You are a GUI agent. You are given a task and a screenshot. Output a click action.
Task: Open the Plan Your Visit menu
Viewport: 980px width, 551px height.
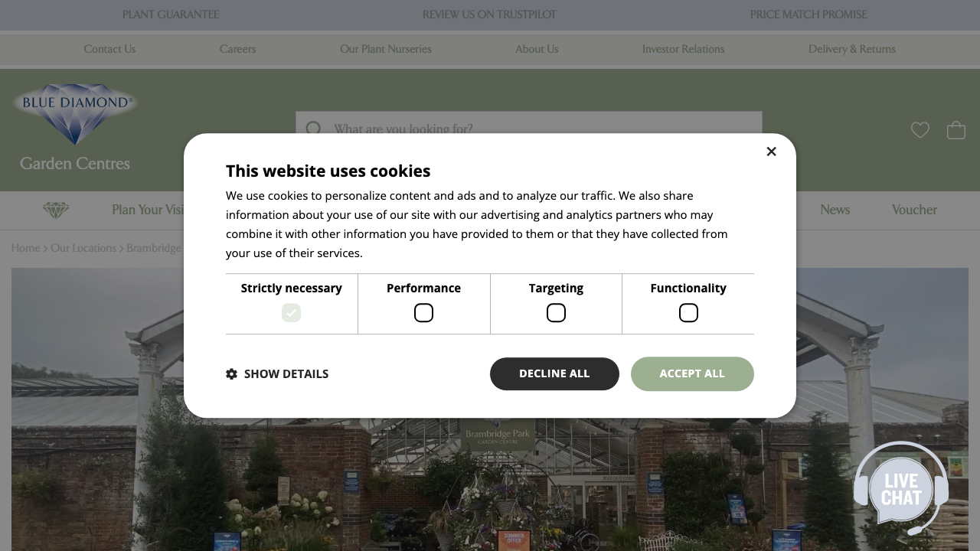pyautogui.click(x=150, y=210)
